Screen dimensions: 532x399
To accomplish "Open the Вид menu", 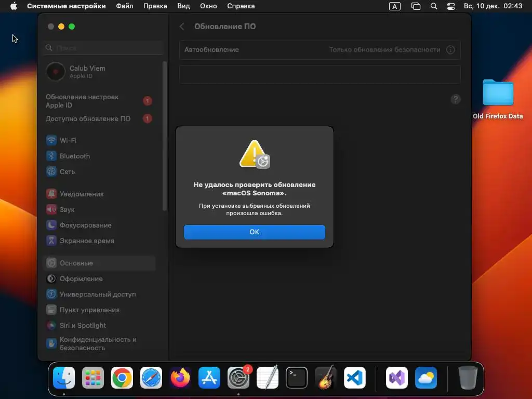I will click(183, 6).
